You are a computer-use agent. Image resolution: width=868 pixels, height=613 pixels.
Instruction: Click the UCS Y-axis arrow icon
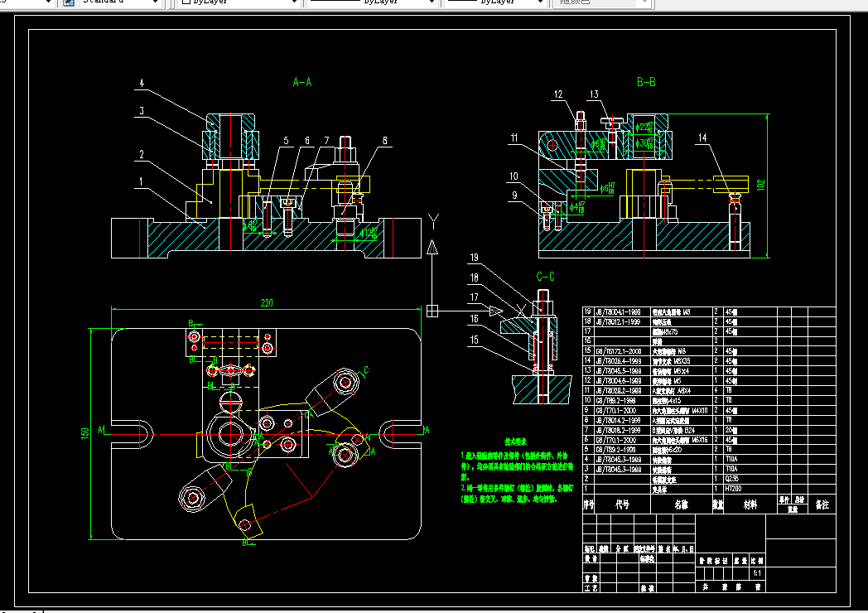(432, 247)
